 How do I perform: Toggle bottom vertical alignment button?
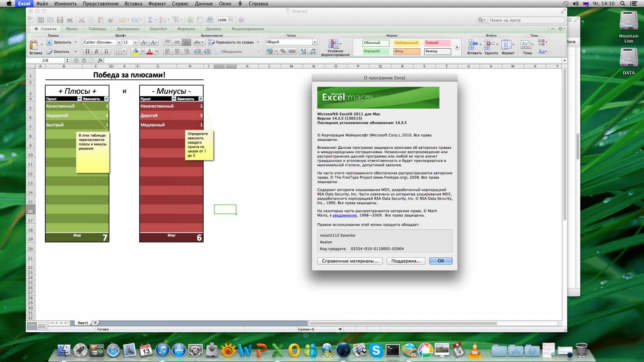click(186, 42)
